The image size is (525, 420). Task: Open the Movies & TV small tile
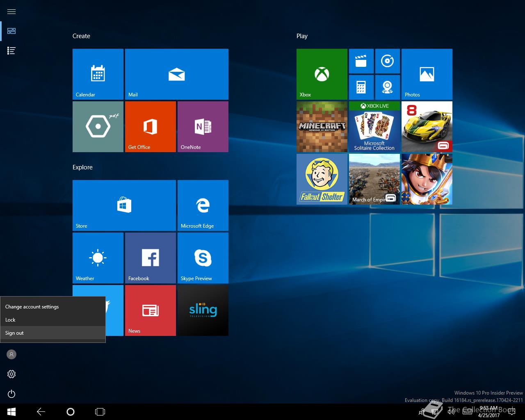point(361,61)
